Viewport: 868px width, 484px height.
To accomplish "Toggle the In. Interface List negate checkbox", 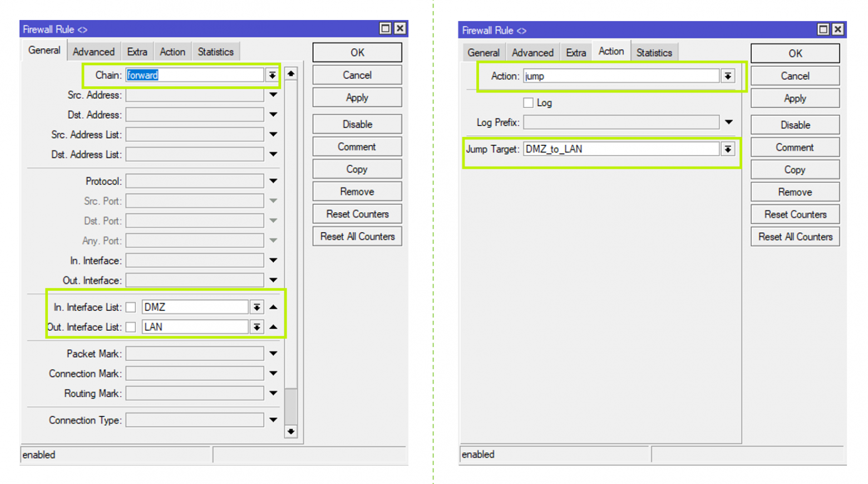I will (x=131, y=307).
